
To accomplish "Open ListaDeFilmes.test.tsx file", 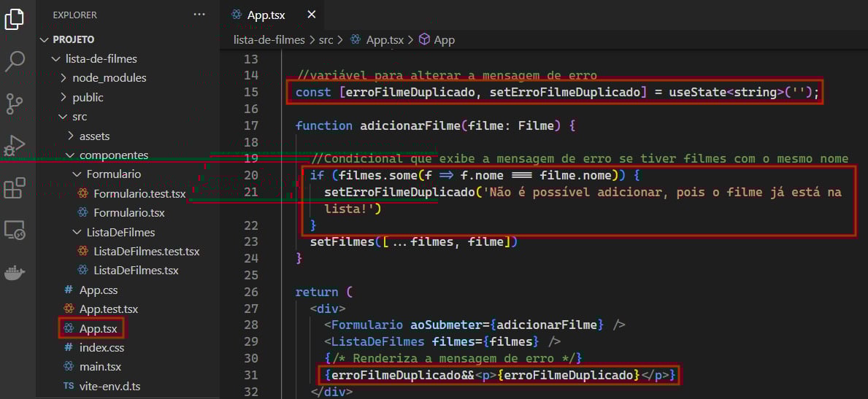I will point(146,251).
